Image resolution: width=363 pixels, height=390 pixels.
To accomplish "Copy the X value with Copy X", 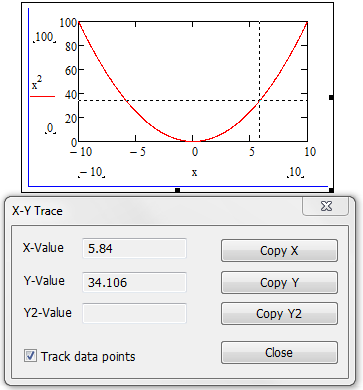I will (x=279, y=250).
